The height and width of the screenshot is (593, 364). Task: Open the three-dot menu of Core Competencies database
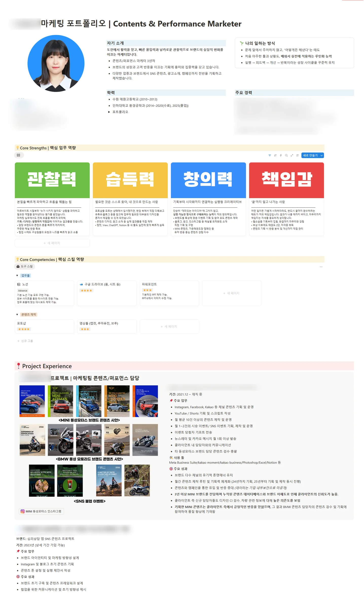pyautogui.click(x=321, y=267)
